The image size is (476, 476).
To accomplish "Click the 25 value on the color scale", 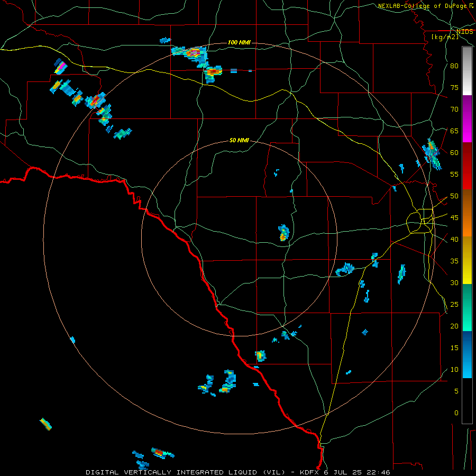I will point(454,305).
